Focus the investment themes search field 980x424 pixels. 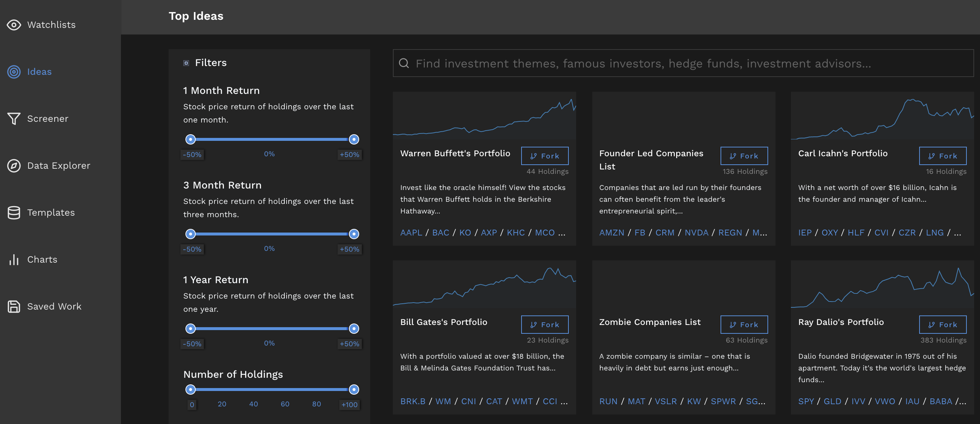685,63
